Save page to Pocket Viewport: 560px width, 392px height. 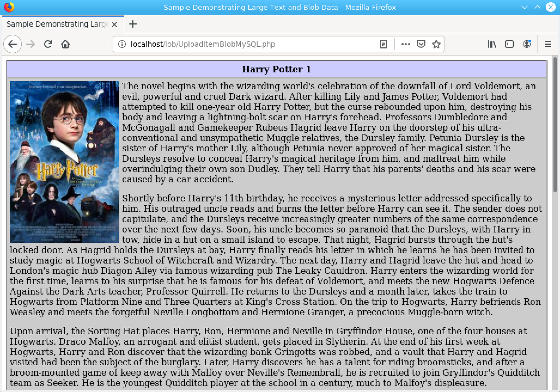click(421, 44)
